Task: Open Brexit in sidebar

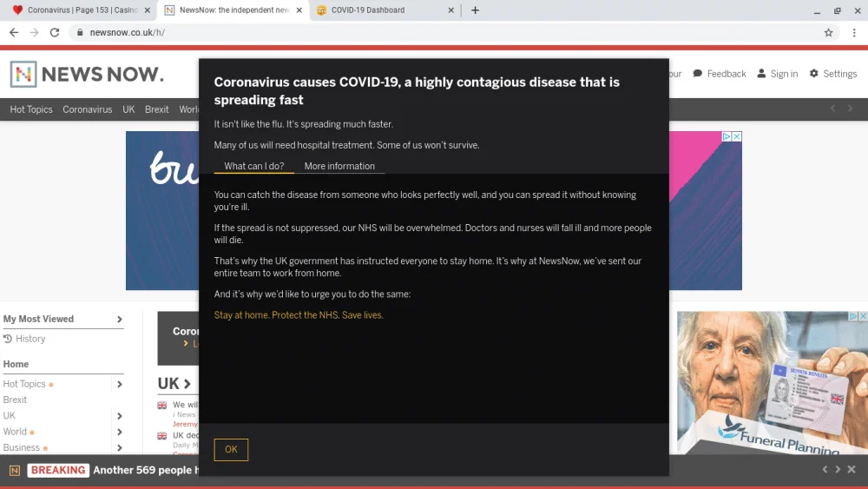Action: pyautogui.click(x=15, y=400)
